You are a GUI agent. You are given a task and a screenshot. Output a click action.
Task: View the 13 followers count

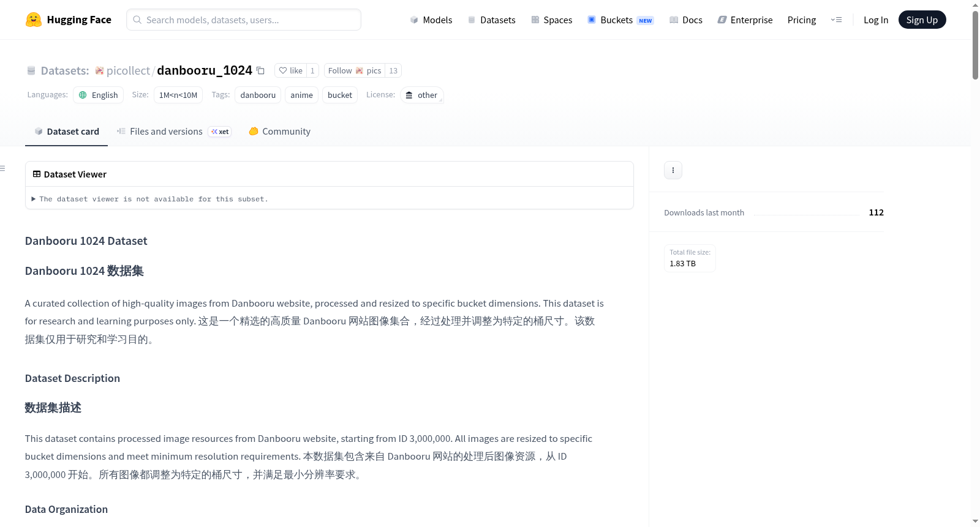tap(393, 70)
